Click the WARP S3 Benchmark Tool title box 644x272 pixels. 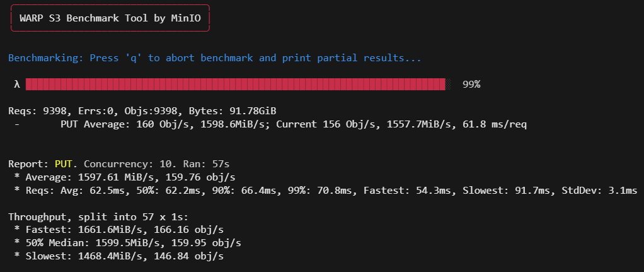click(110, 18)
